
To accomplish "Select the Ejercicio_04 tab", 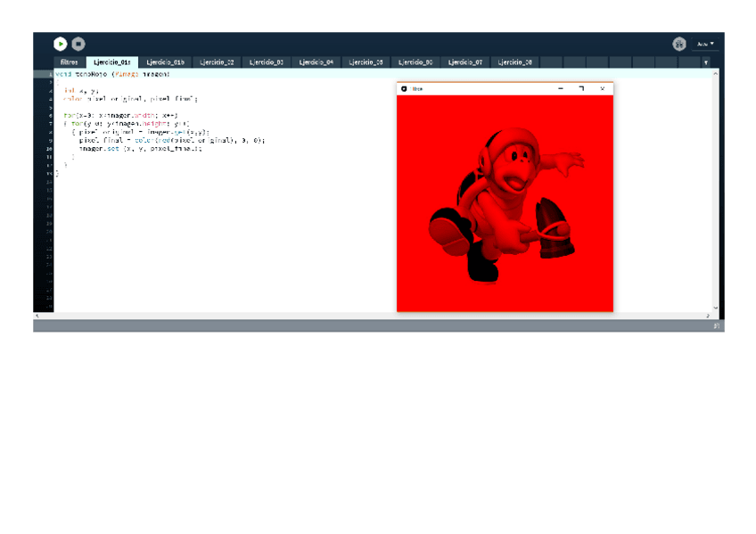I will tap(316, 62).
